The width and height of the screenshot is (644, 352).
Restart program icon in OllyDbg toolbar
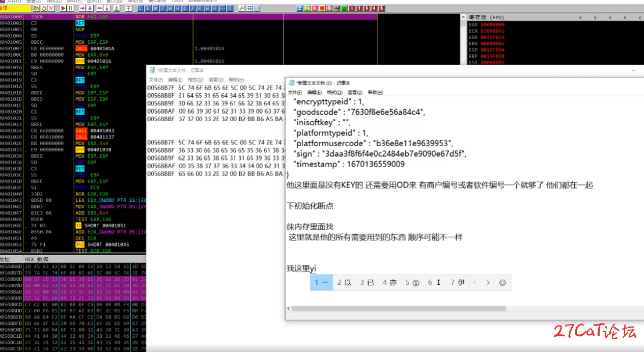click(44, 8)
